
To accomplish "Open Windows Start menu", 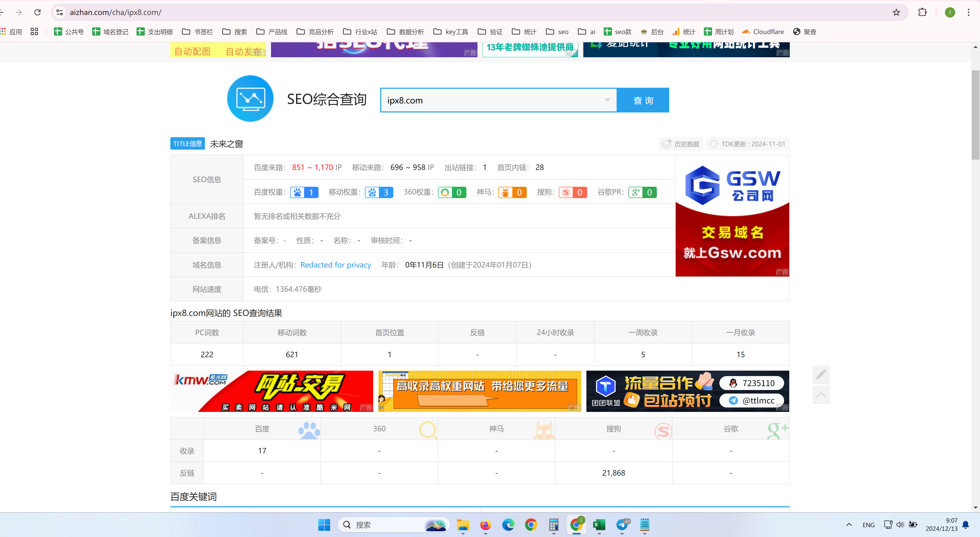I will (324, 525).
